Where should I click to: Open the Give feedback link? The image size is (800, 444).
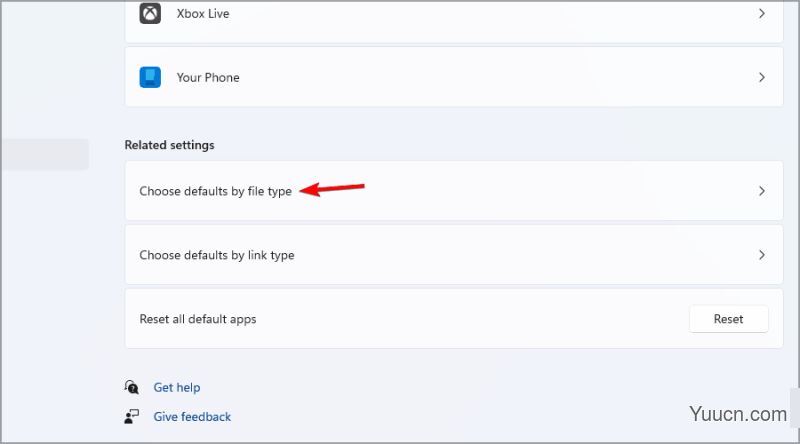click(x=192, y=416)
